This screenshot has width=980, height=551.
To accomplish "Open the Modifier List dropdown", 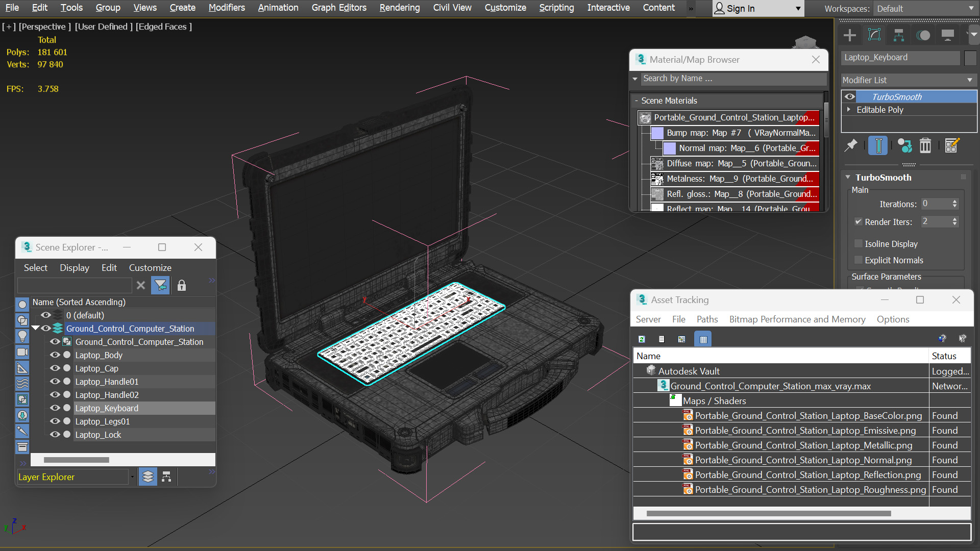I will tap(909, 80).
